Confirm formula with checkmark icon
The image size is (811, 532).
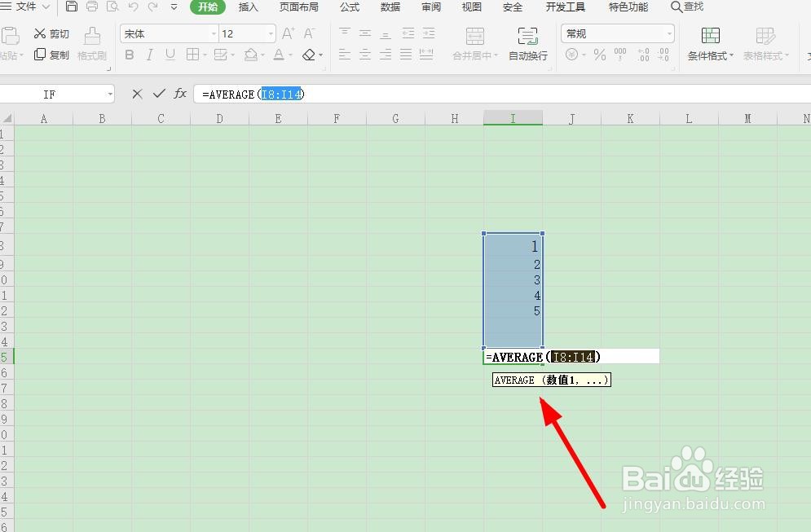coord(159,94)
